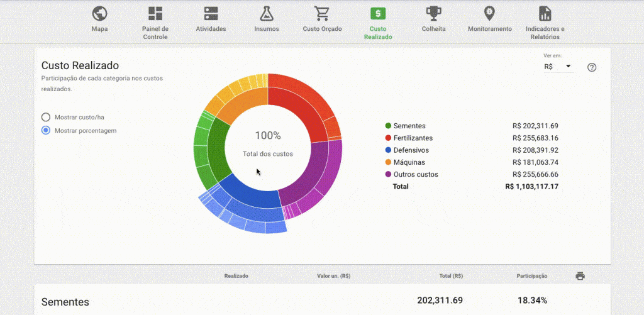
Task: Open Custo Orçado shopping cart icon
Action: pyautogui.click(x=322, y=14)
